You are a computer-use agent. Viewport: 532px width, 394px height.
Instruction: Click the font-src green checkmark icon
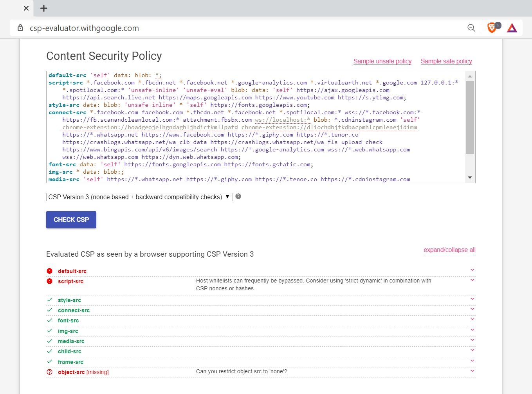click(49, 320)
